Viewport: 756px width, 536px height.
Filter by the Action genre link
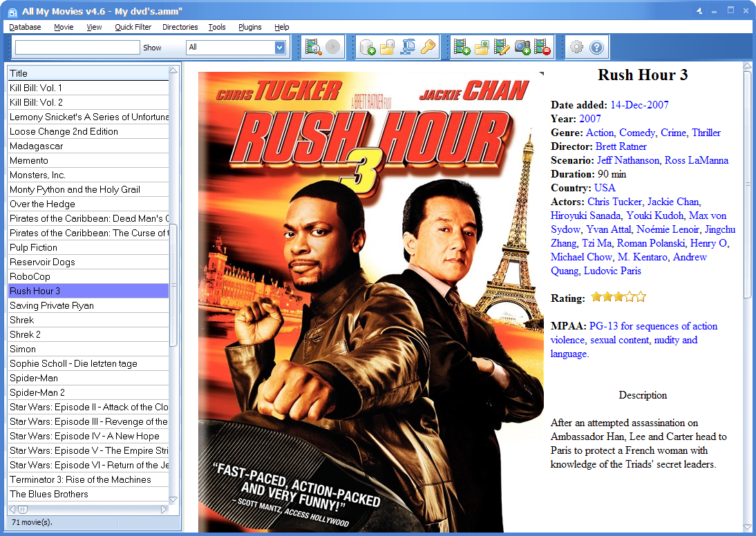600,133
